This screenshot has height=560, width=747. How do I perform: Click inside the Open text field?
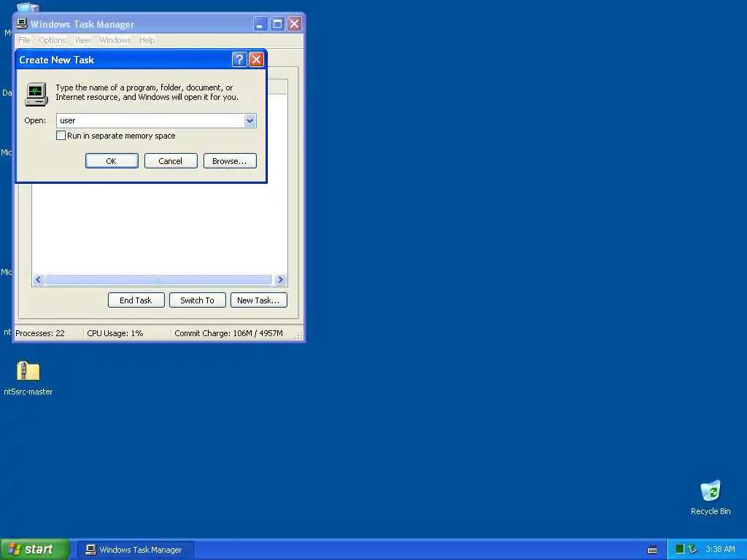pos(150,121)
